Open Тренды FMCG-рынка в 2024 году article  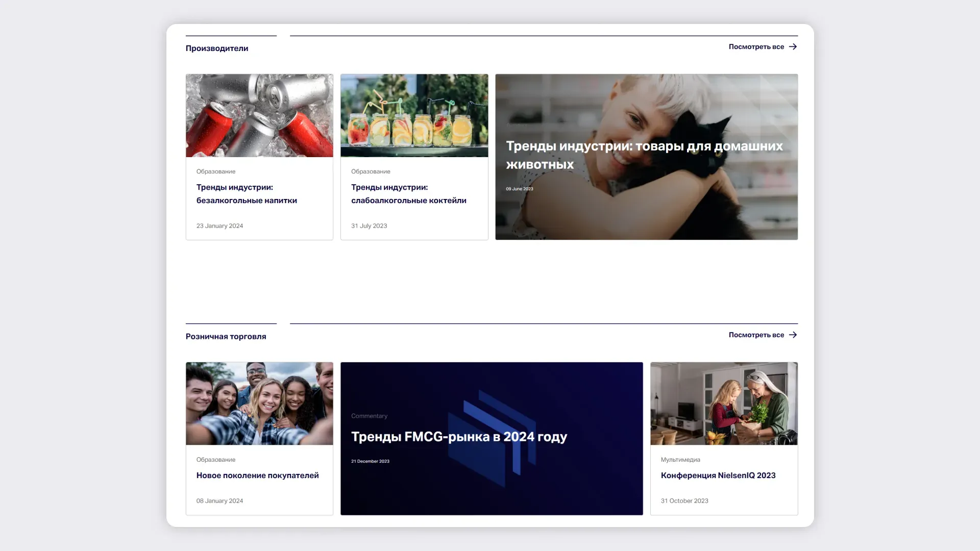(x=459, y=437)
